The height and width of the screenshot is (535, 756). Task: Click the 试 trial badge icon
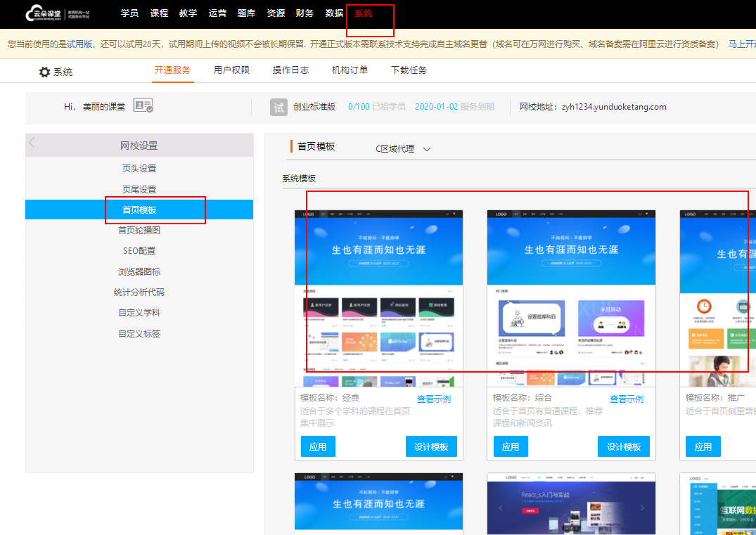[278, 107]
